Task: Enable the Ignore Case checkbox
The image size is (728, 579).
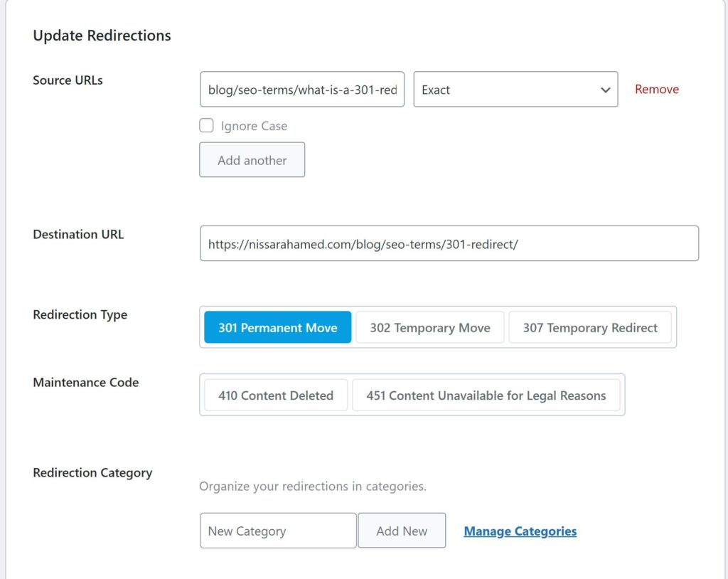Action: 206,125
